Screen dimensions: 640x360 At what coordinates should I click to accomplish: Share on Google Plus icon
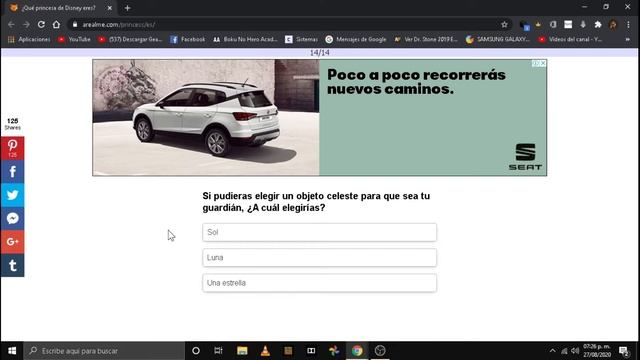tap(13, 242)
